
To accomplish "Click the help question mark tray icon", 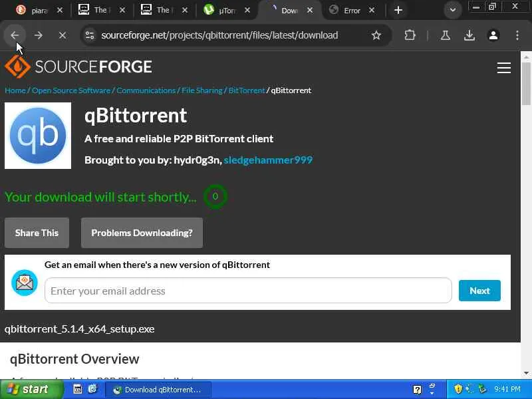I will pos(417,390).
